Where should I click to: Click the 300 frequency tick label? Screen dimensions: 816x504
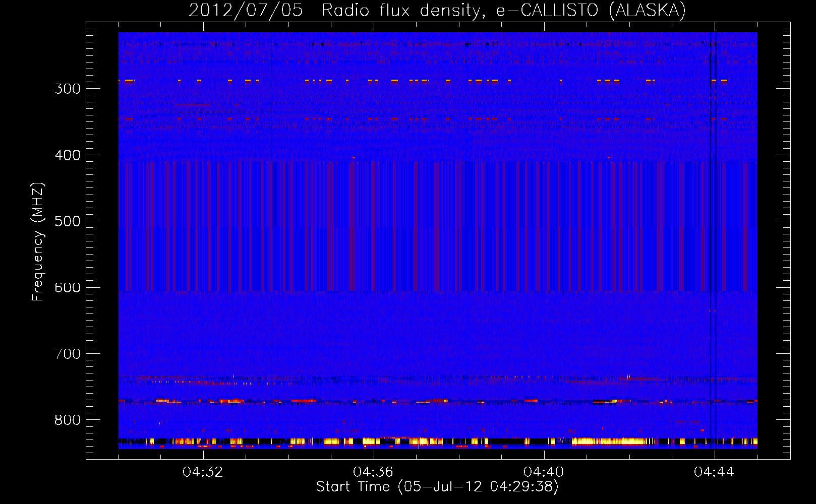(x=68, y=89)
